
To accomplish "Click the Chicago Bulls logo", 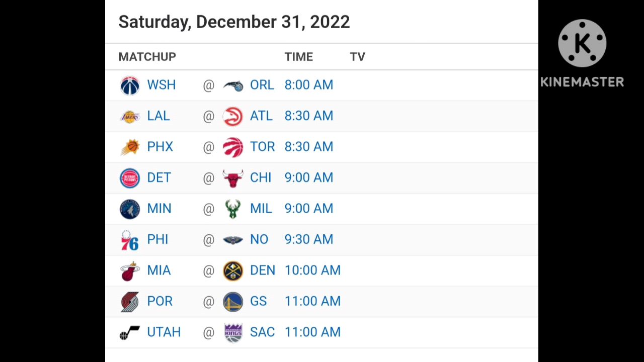I will click(x=233, y=178).
